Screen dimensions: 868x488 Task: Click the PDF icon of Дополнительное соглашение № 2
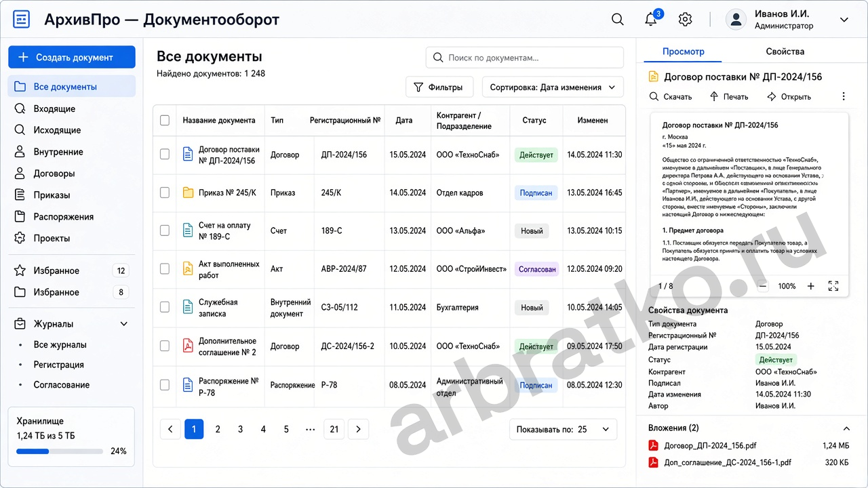(x=189, y=346)
